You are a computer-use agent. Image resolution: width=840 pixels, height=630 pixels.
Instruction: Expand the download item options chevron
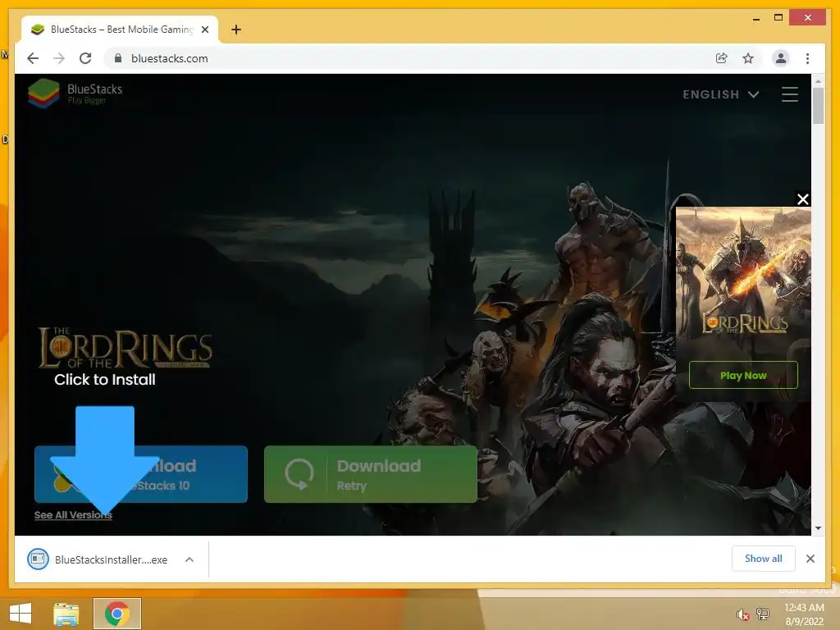(x=189, y=559)
